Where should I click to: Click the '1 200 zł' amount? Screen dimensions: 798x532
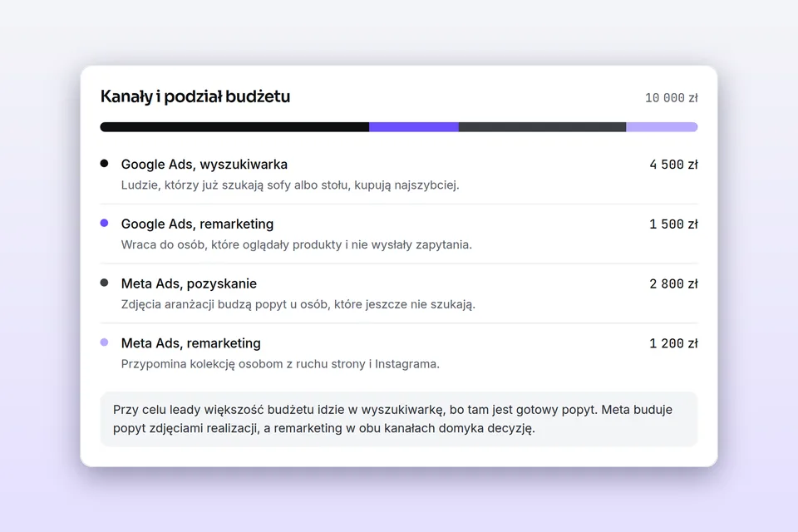(673, 343)
